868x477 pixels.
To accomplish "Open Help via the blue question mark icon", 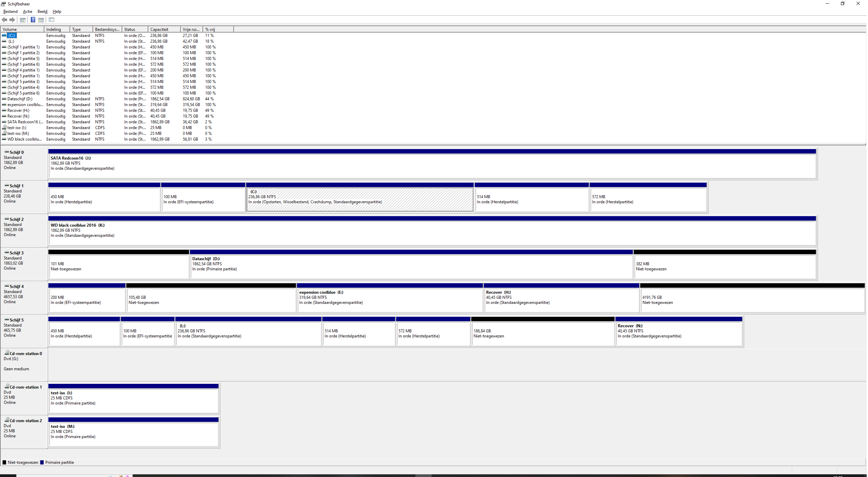I will point(33,20).
